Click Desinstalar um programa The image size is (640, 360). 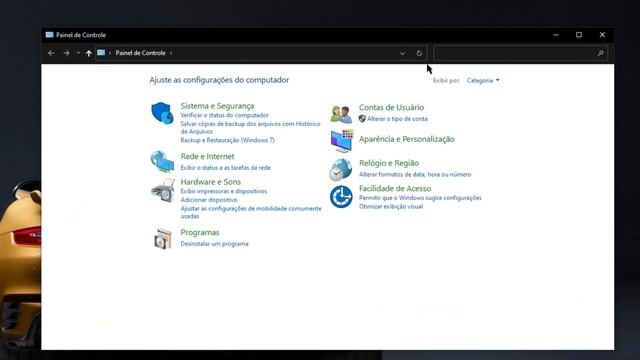(214, 244)
